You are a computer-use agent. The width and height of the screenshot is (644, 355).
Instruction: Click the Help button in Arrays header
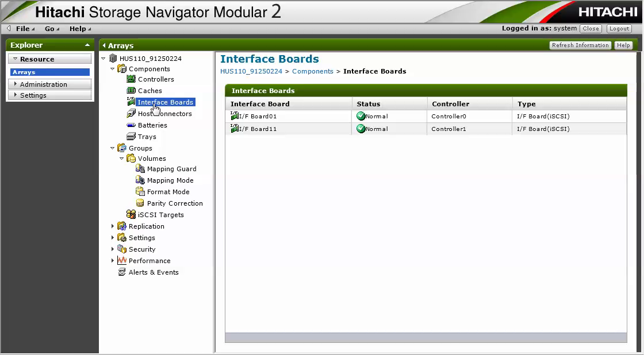coord(623,45)
